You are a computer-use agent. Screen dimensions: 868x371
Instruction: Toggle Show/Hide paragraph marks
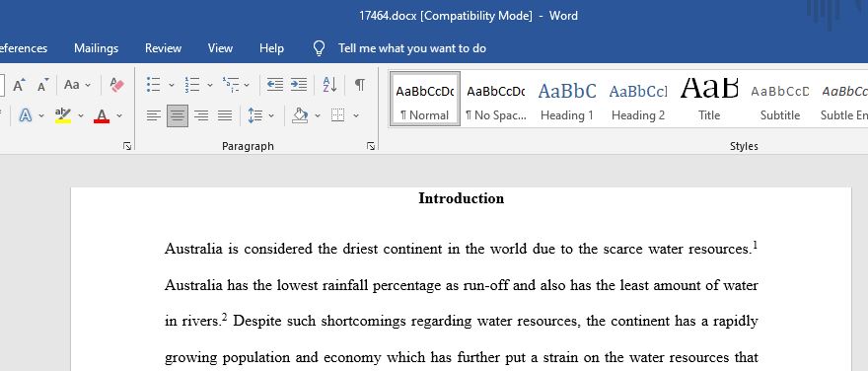coord(360,85)
